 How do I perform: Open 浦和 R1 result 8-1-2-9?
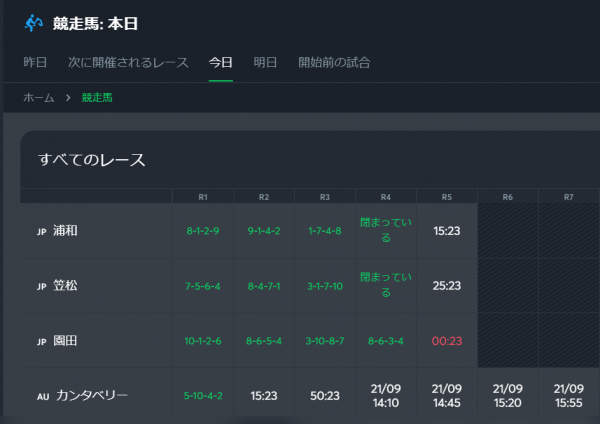[x=203, y=231]
